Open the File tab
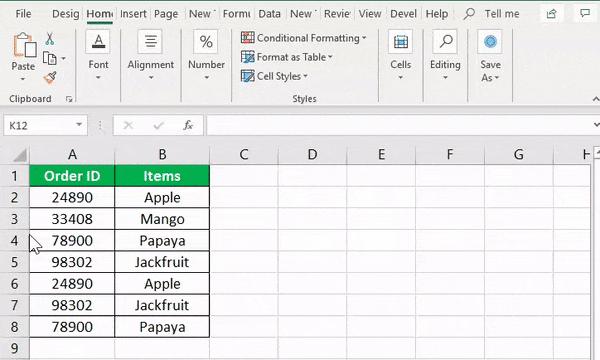The height and width of the screenshot is (360, 600). 23,14
